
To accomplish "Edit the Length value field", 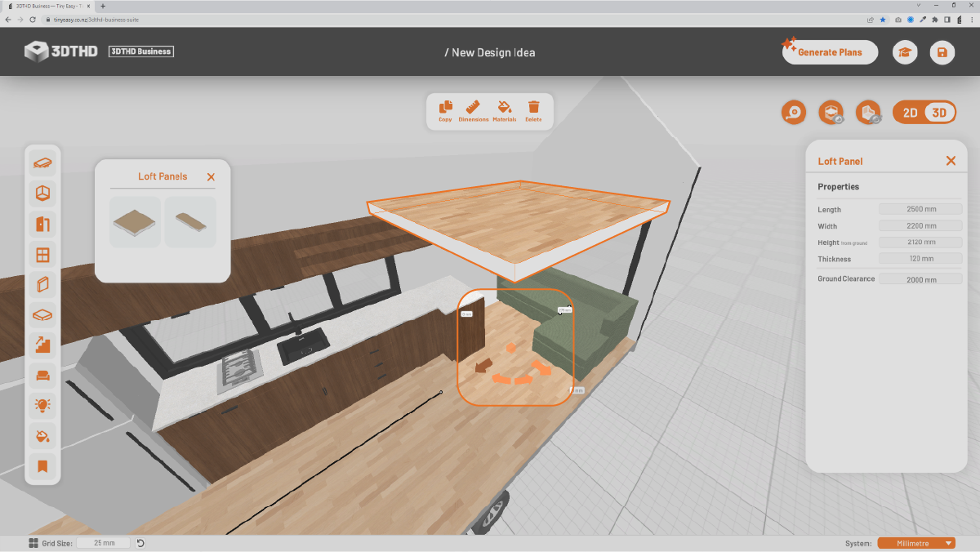I will tap(920, 210).
